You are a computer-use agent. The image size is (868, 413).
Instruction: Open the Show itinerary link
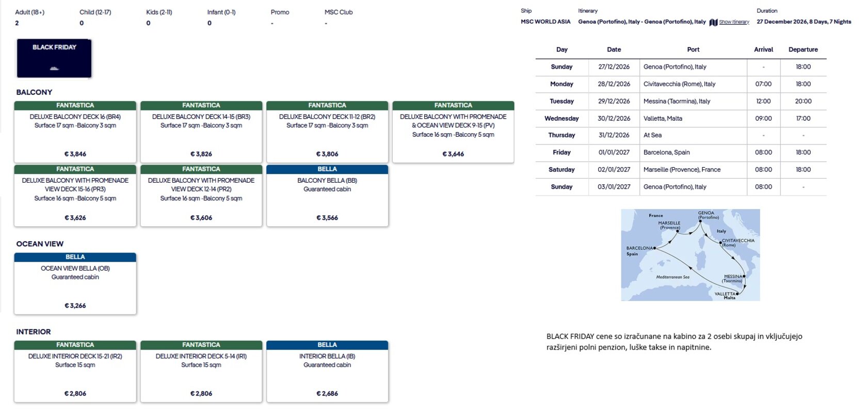734,22
